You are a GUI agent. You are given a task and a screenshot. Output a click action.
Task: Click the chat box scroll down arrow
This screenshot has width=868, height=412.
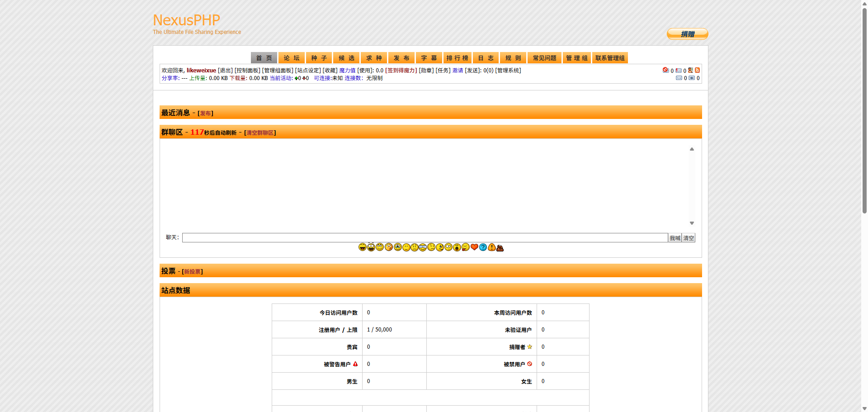click(692, 223)
